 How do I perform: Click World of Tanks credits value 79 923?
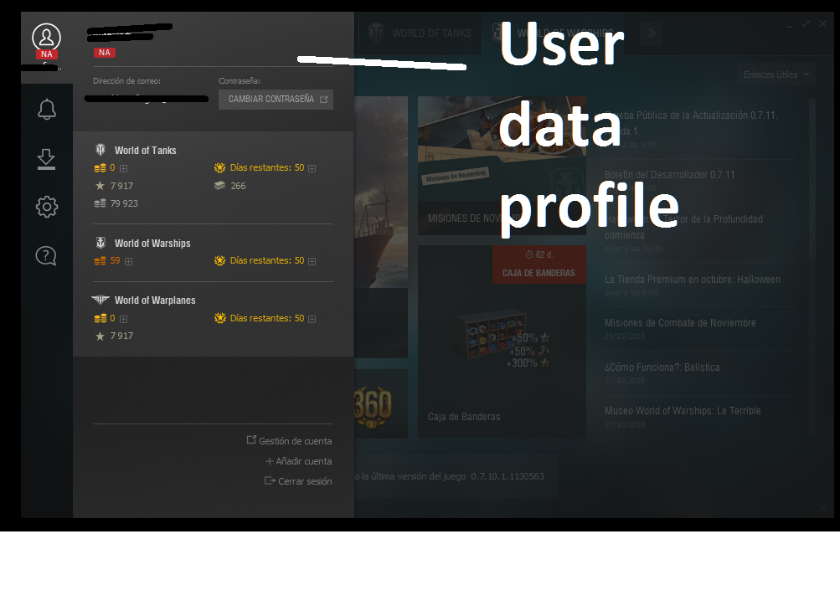124,203
